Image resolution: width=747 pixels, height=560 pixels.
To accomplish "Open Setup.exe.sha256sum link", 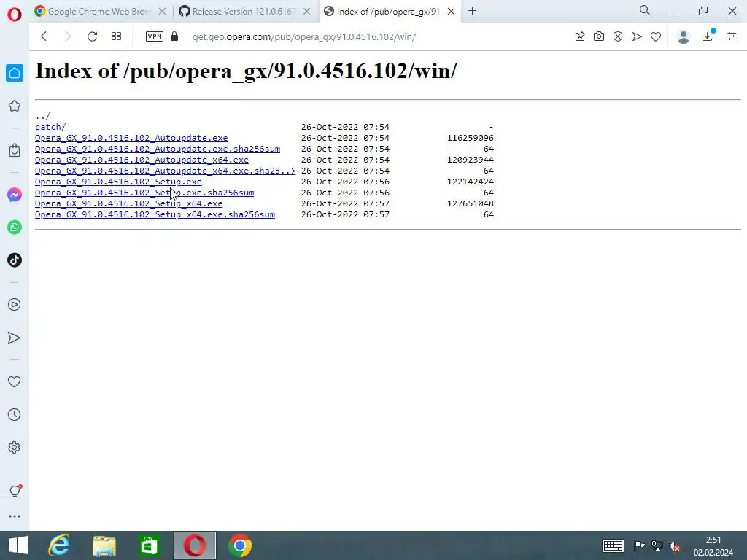I will pos(144,192).
